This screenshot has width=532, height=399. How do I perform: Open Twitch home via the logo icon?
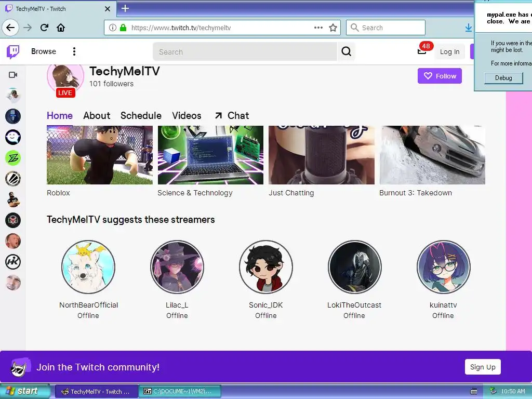(x=13, y=51)
